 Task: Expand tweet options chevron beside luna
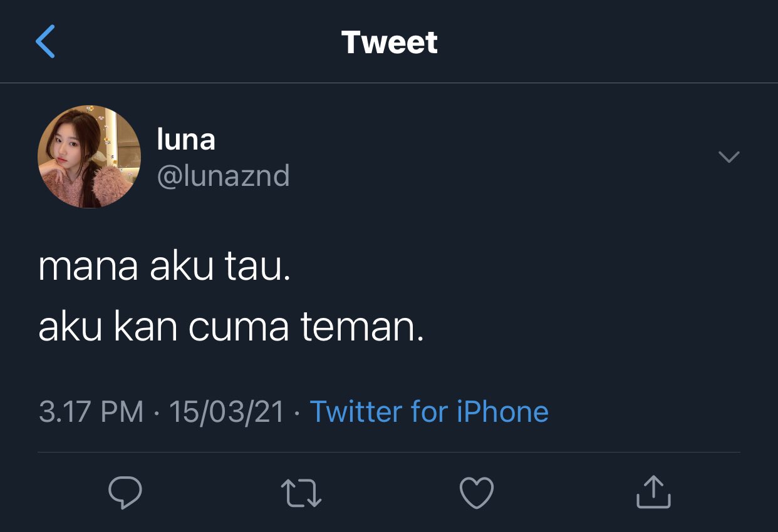click(729, 156)
